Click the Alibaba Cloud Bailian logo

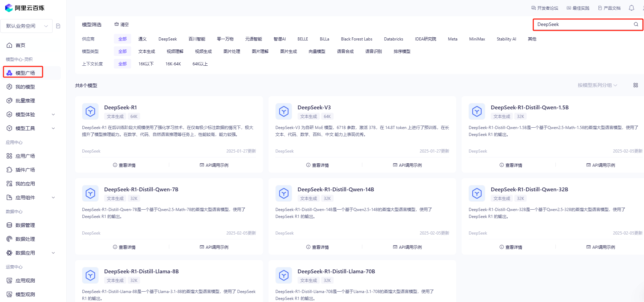pos(25,8)
